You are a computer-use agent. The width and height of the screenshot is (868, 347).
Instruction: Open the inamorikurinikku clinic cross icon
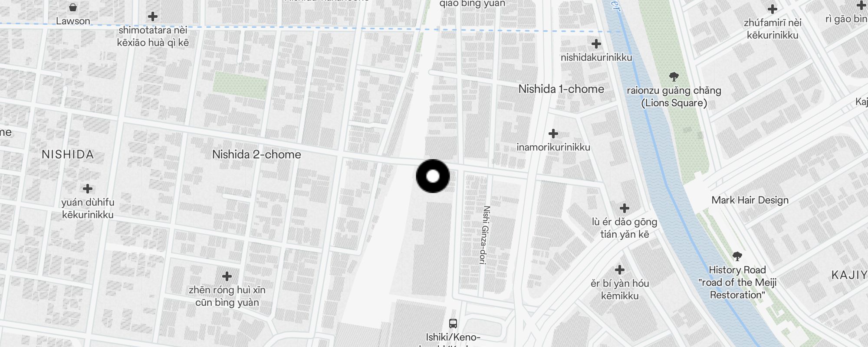pyautogui.click(x=553, y=133)
